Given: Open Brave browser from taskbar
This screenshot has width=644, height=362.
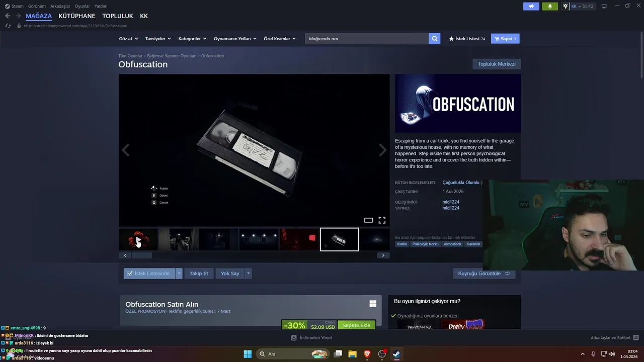Looking at the screenshot, I should (367, 354).
